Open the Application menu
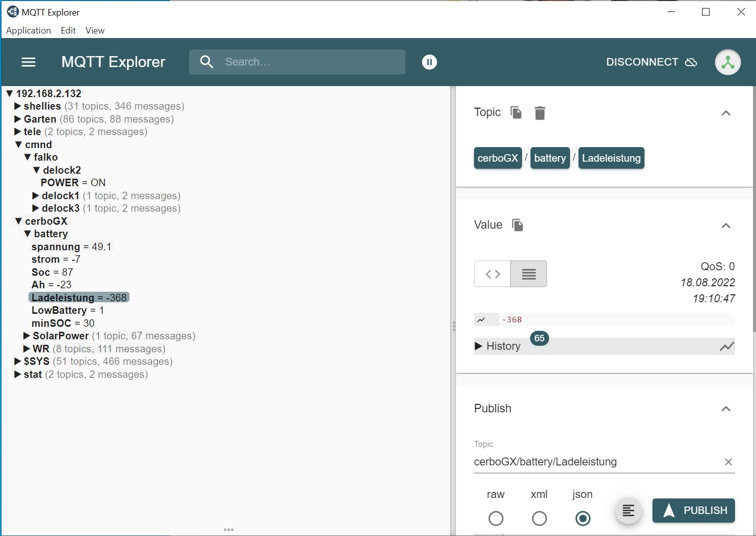Image resolution: width=756 pixels, height=536 pixels. click(x=28, y=31)
